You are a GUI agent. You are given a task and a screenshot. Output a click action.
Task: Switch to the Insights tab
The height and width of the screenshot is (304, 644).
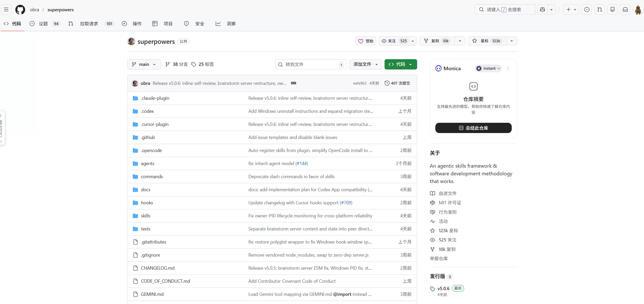coord(226,24)
